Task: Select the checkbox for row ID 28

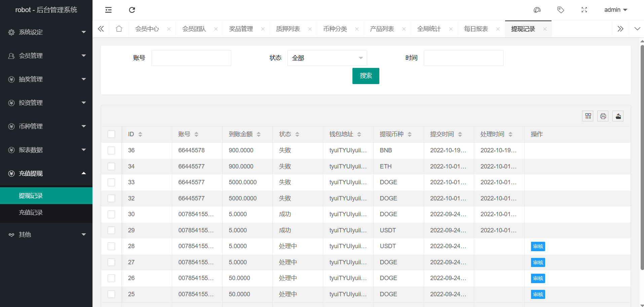Action: [111, 246]
